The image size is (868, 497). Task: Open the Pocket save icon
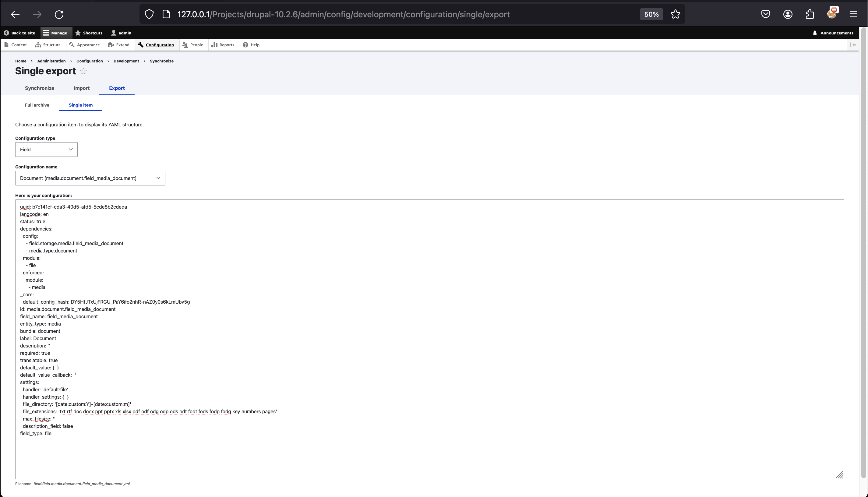pos(765,14)
